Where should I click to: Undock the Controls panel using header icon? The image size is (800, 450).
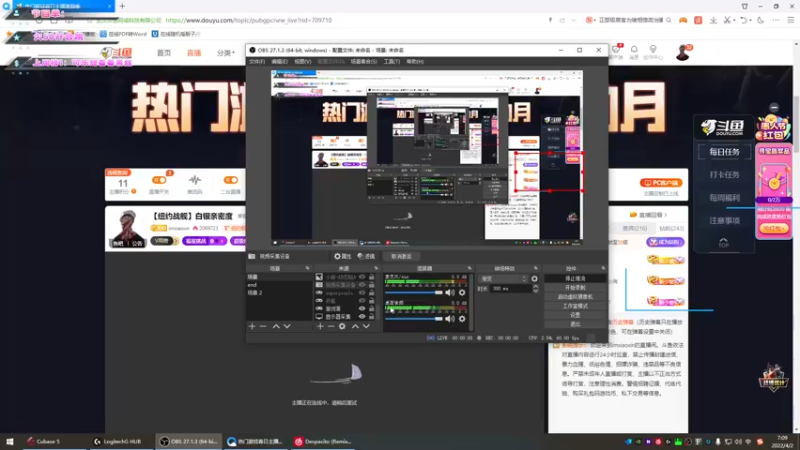pos(603,268)
